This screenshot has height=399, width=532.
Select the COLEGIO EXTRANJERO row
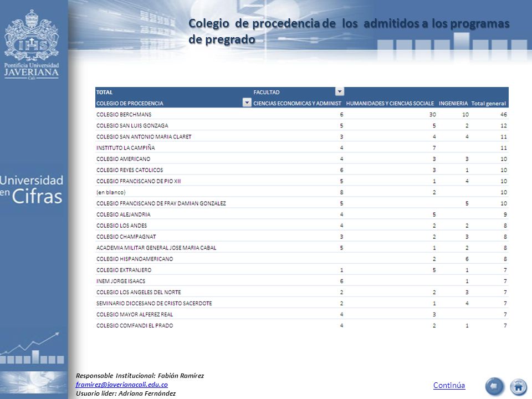click(301, 270)
